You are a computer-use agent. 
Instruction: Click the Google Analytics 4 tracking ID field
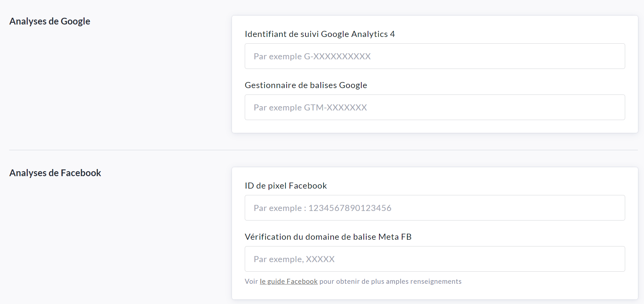pos(434,56)
